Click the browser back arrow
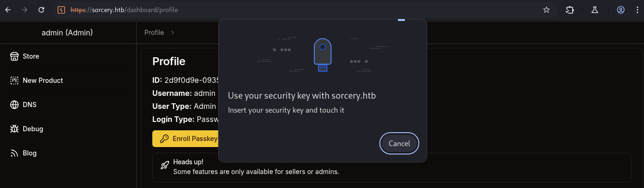This screenshot has width=644, height=188. click(8, 9)
